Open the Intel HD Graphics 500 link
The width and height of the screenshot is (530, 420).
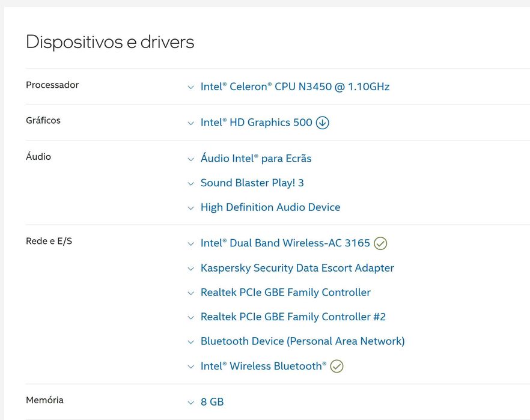pos(256,123)
